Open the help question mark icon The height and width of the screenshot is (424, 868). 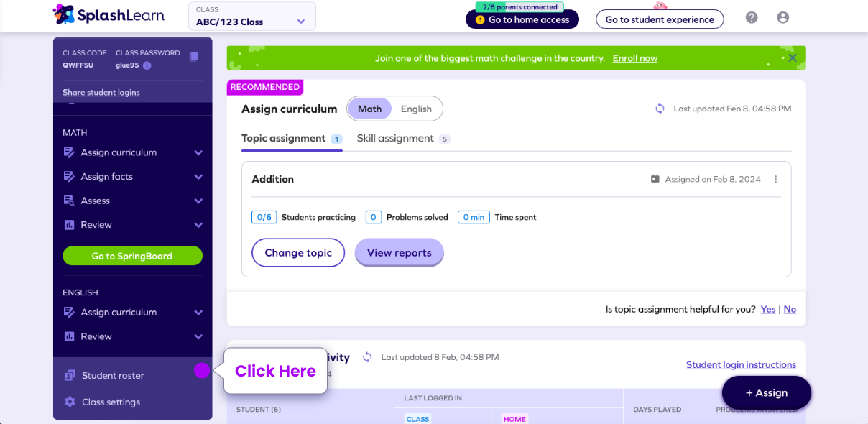(751, 17)
